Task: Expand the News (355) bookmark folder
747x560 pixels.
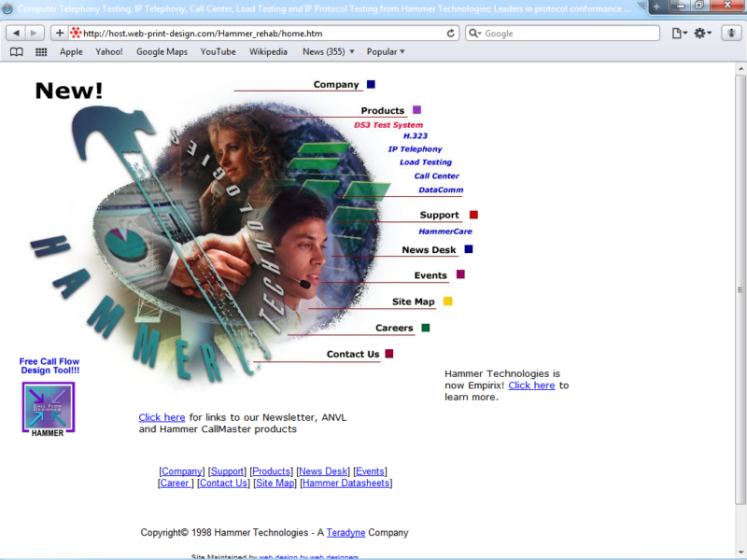Action: [x=329, y=52]
